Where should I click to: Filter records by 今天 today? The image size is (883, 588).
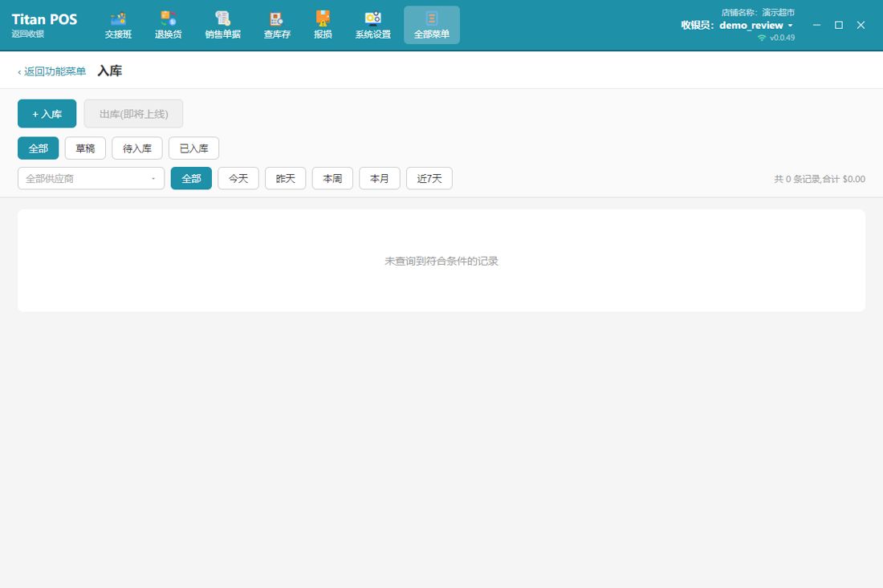(x=238, y=178)
